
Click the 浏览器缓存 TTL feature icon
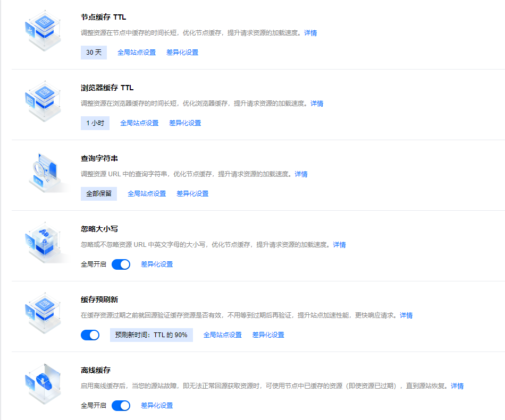point(44,101)
